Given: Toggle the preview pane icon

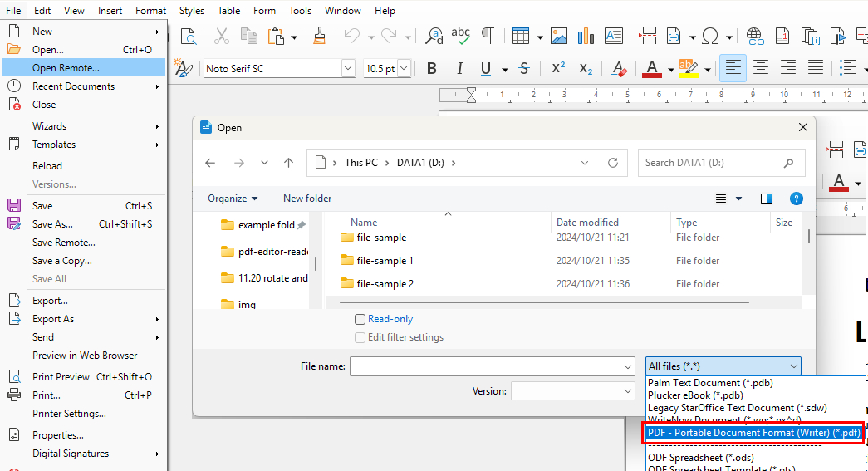Looking at the screenshot, I should click(766, 199).
